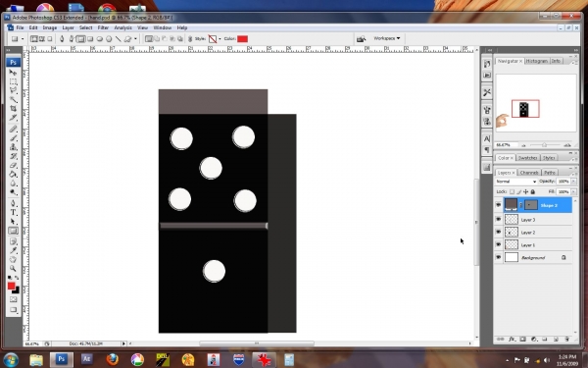This screenshot has height=368, width=588.
Task: Select the Magic Wand tool
Action: click(13, 99)
